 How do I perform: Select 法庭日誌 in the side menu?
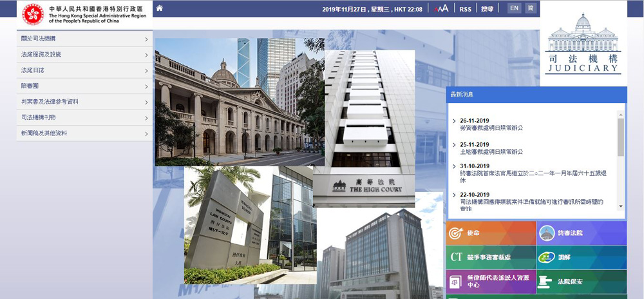pos(84,70)
